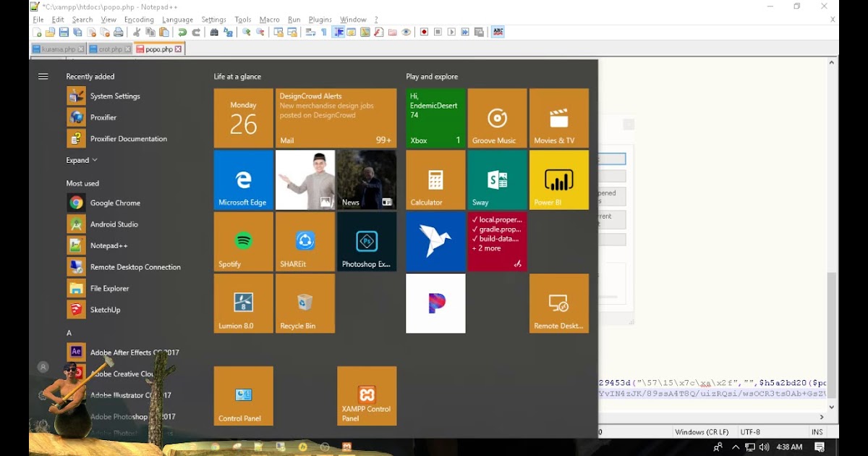Open the Language menu

pos(177,20)
